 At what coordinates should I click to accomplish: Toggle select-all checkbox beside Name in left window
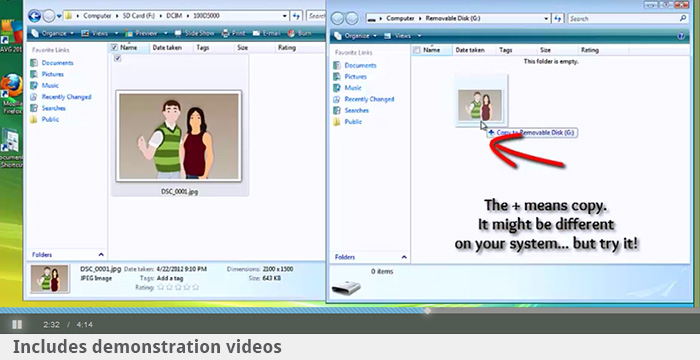point(114,47)
